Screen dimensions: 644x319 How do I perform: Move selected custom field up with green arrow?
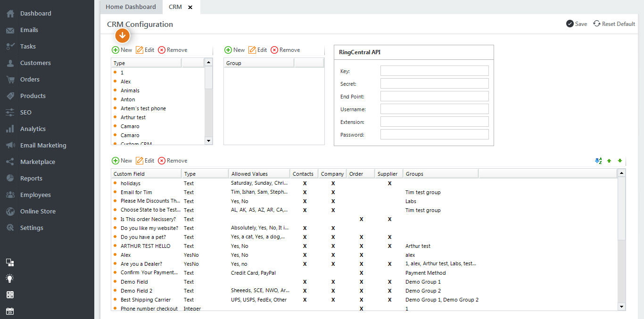609,161
